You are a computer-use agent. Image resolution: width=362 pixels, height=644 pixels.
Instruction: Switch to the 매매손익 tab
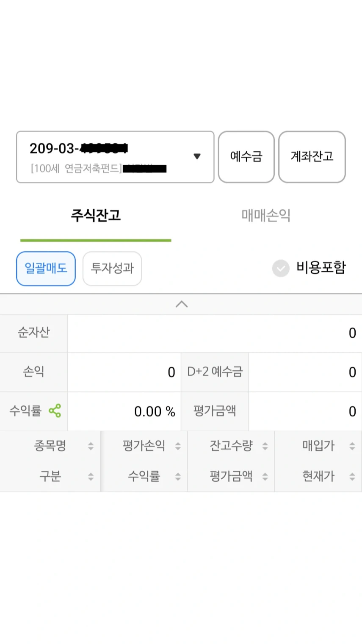click(x=266, y=216)
